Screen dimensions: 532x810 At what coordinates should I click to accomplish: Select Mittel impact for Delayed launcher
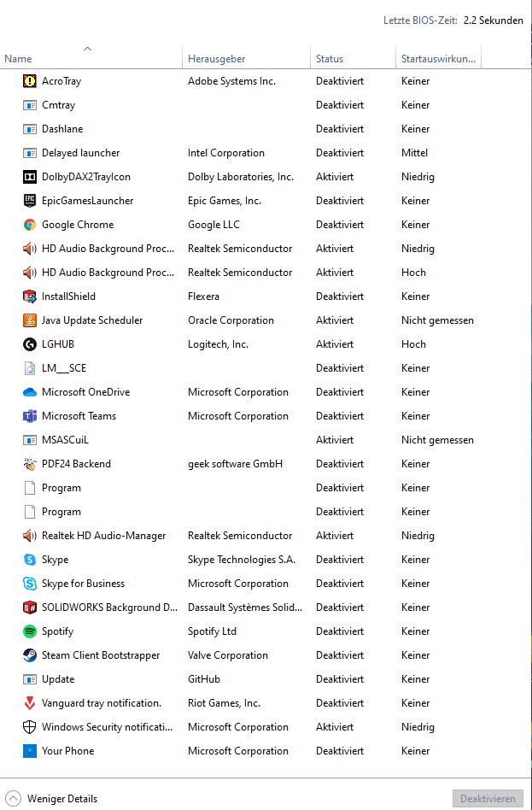[x=415, y=153]
